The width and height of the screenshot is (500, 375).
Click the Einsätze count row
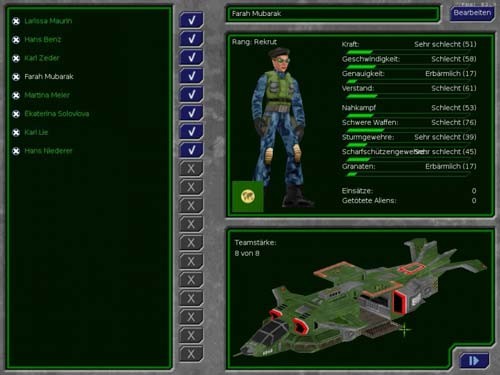tap(409, 191)
